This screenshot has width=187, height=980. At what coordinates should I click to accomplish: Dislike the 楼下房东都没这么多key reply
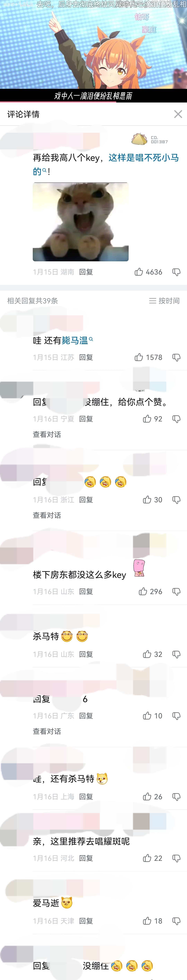(176, 592)
